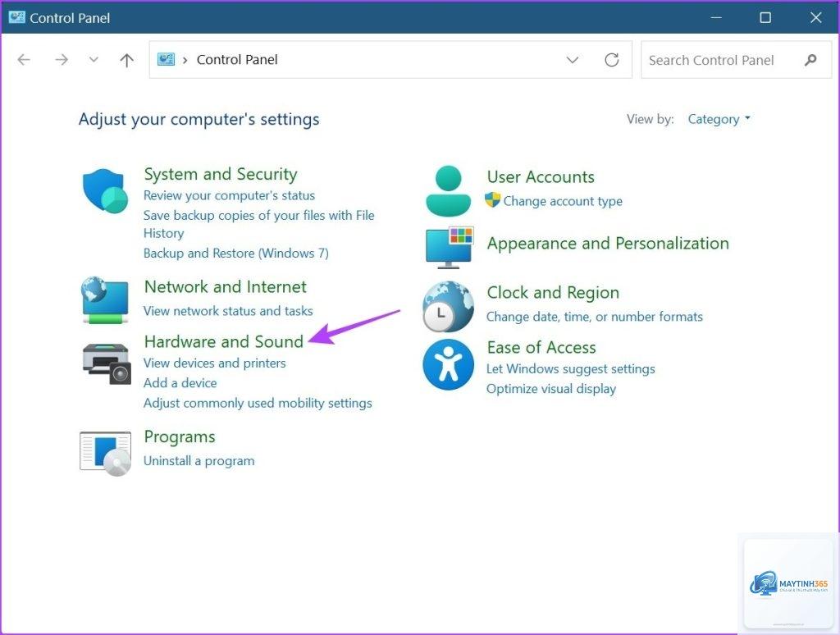This screenshot has width=840, height=635.
Task: Open Save backup copies with File History
Action: pyautogui.click(x=258, y=224)
